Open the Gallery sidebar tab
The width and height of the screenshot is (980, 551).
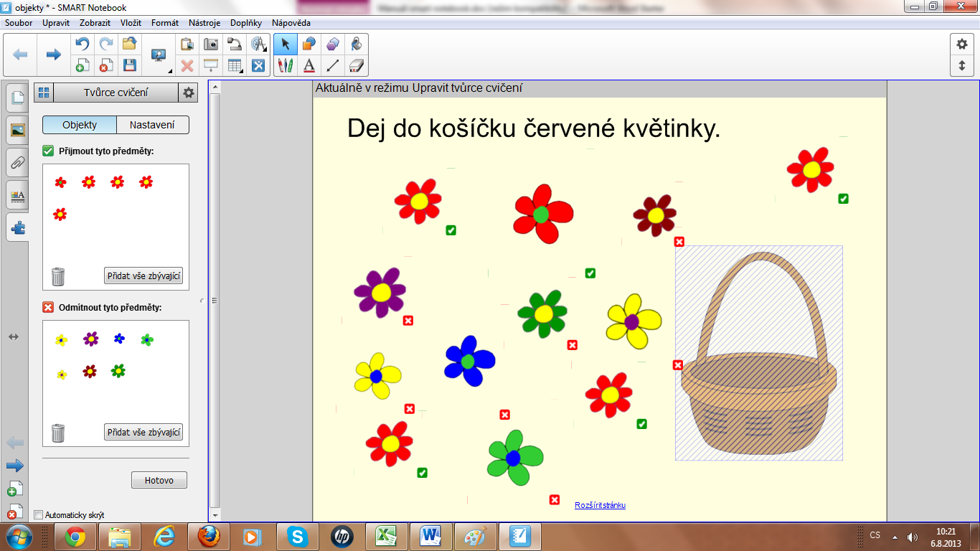[18, 130]
